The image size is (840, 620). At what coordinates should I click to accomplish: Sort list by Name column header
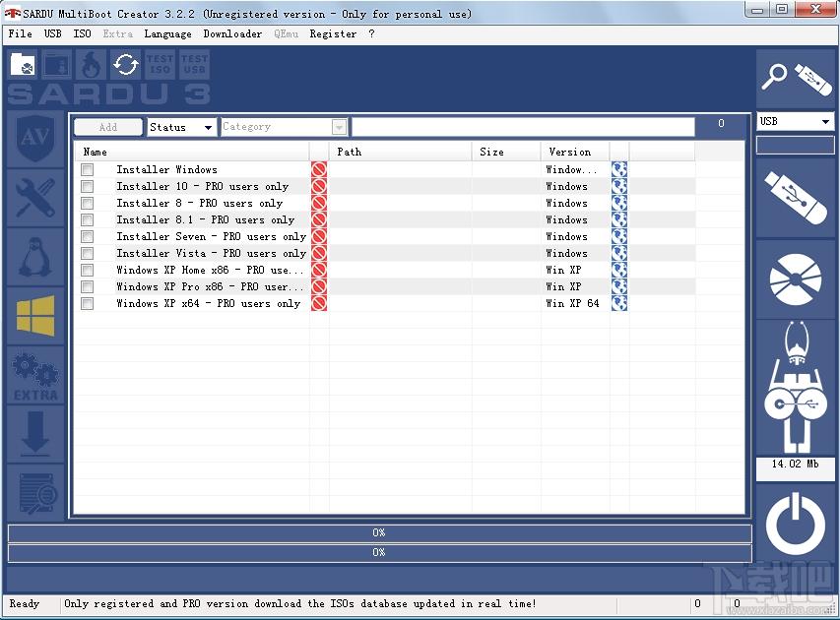[192, 153]
